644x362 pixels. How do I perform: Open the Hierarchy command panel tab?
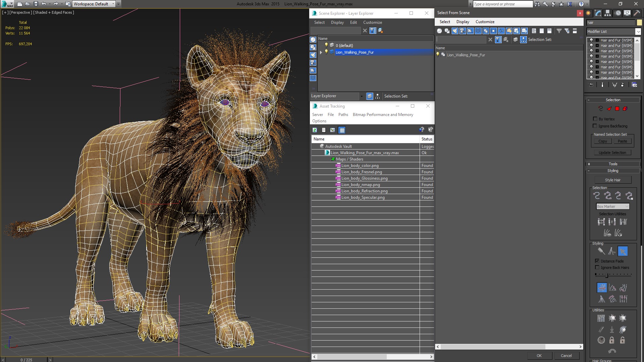click(x=608, y=13)
